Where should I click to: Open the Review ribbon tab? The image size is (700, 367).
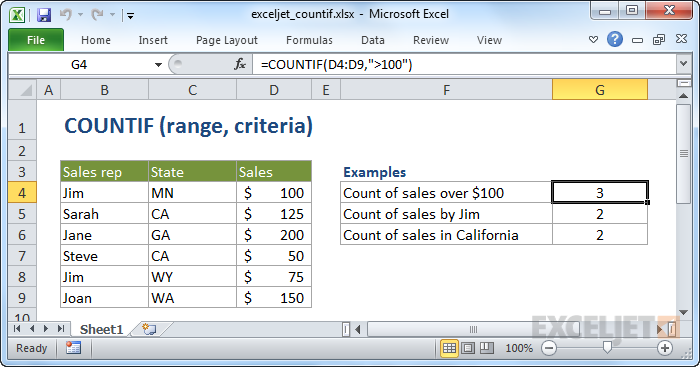(x=431, y=40)
